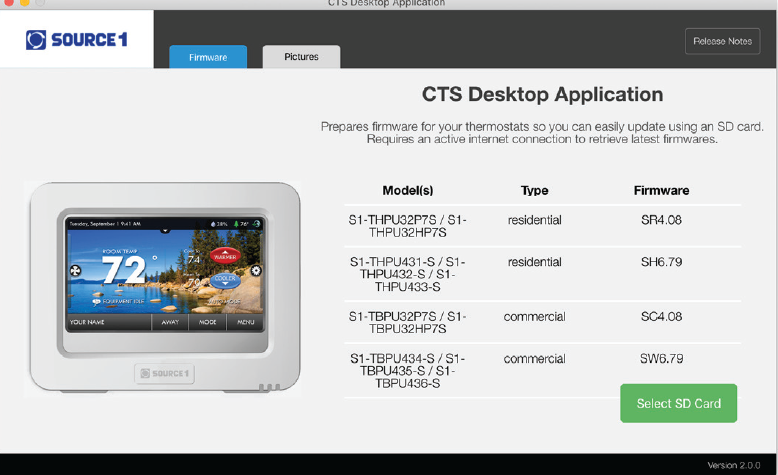The width and height of the screenshot is (778, 475).
Task: Click the Type column header
Action: point(534,190)
